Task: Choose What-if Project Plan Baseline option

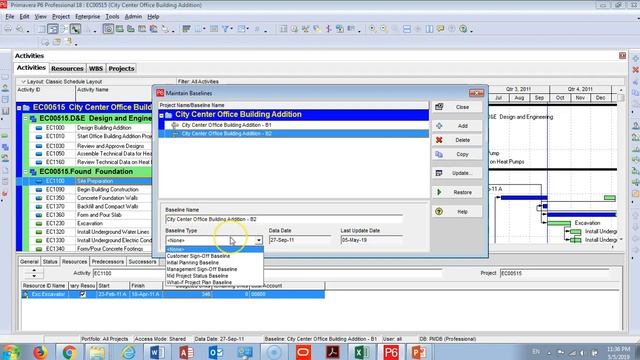Action: [x=199, y=282]
